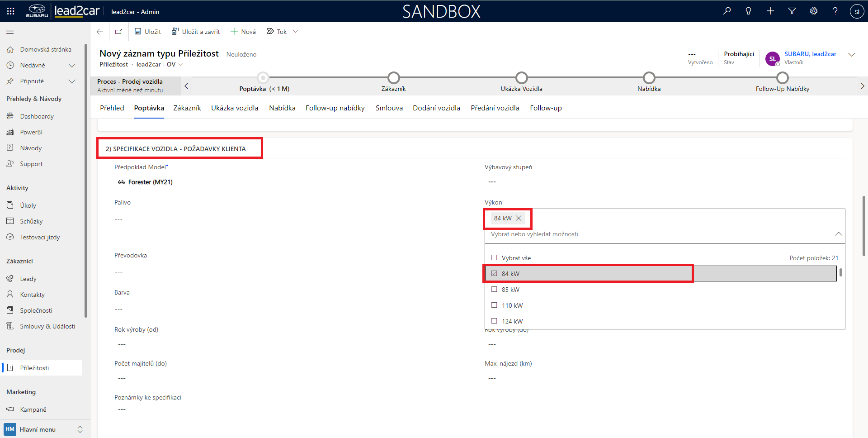The image size is (868, 438).
Task: Click the Uložit a zavřít button
Action: pyautogui.click(x=196, y=32)
